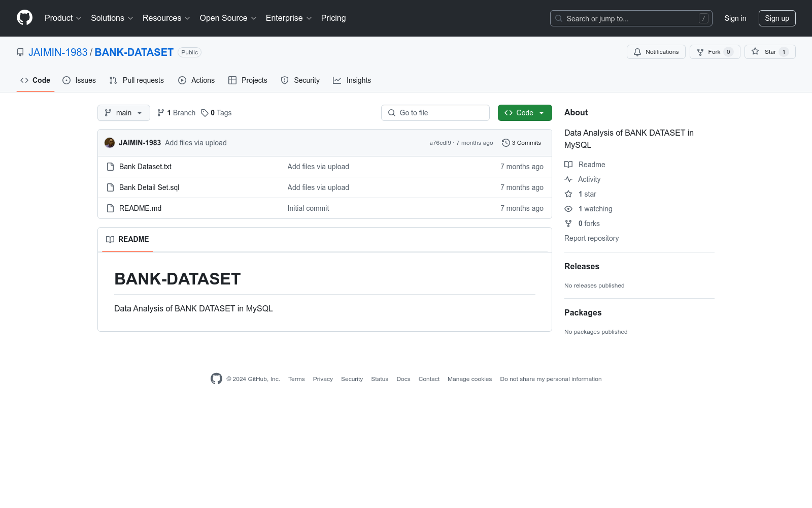Screen dimensions: 812x508
Task: Click the branch icon beside 1 Branch
Action: tap(161, 113)
